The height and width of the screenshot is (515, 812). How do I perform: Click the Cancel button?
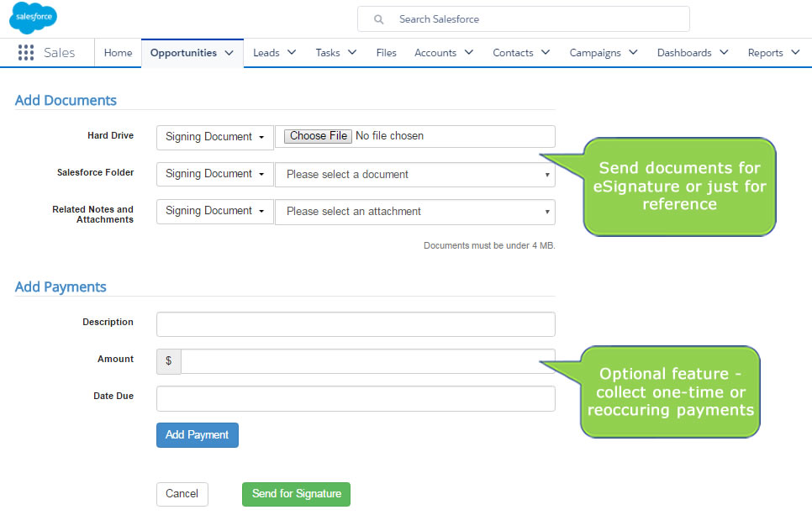point(182,494)
